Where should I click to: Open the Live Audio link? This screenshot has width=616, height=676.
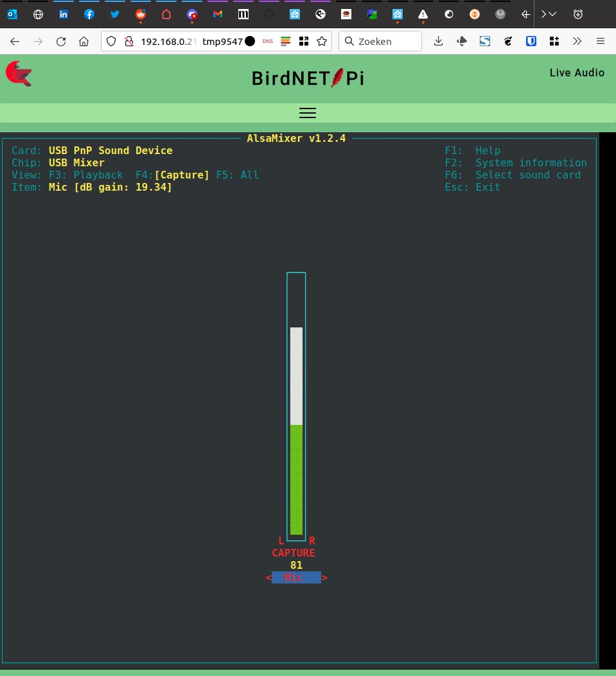pos(577,73)
